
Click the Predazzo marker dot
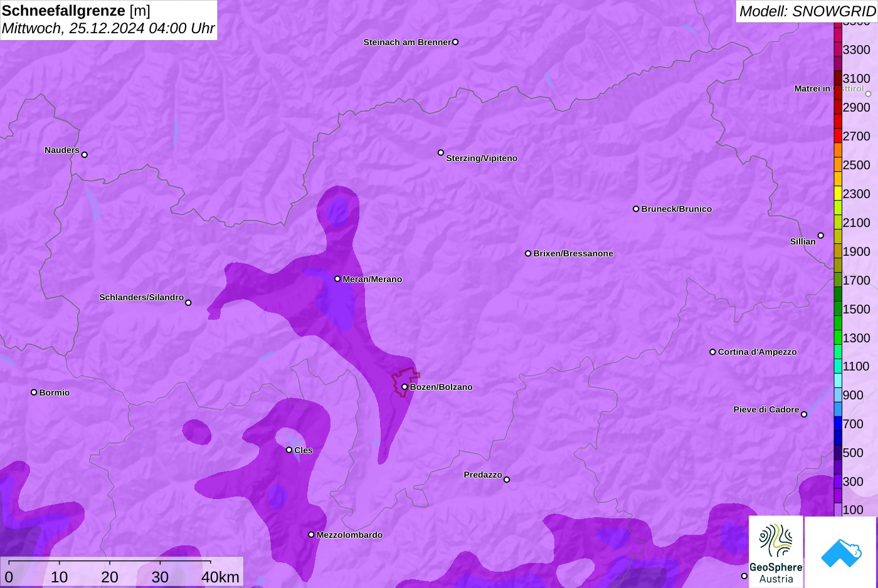(507, 480)
